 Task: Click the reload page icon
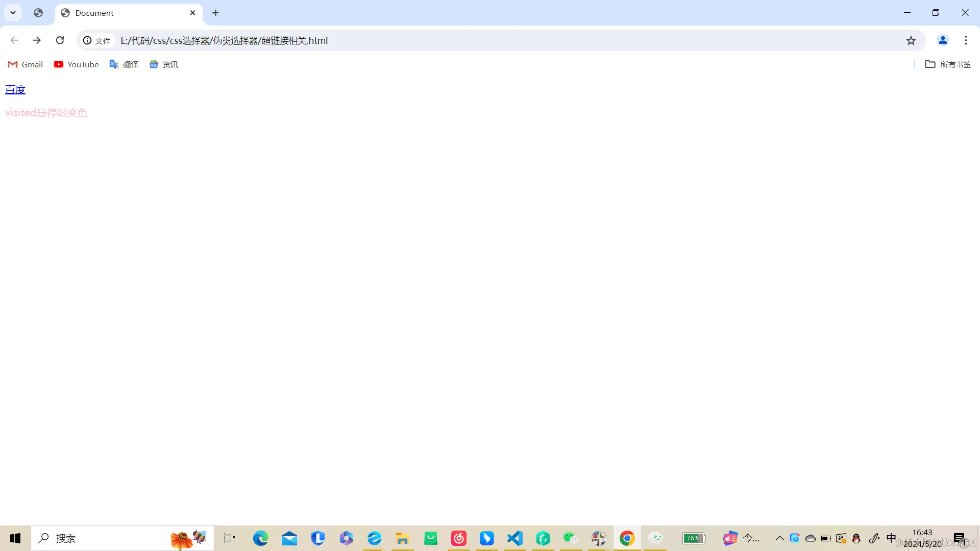coord(60,40)
